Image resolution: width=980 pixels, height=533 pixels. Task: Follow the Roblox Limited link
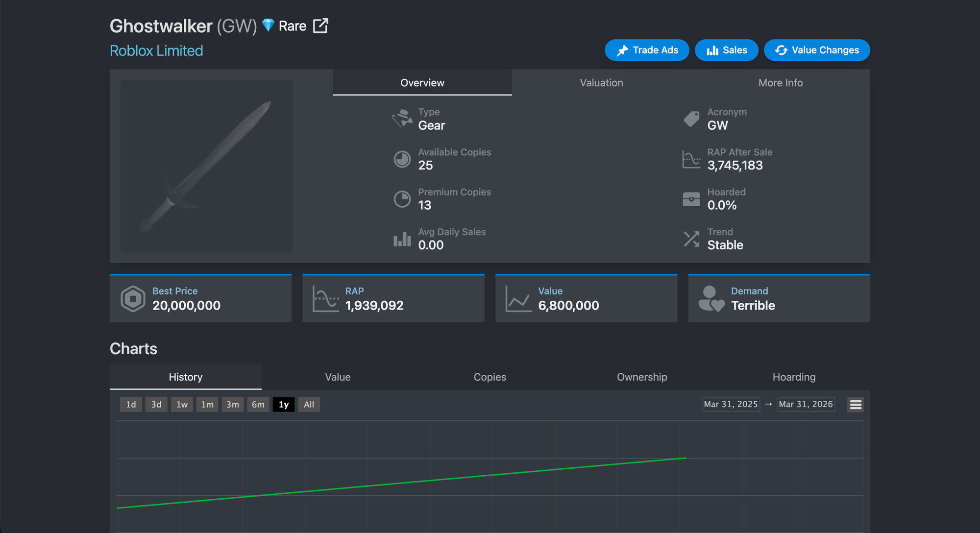coord(156,51)
